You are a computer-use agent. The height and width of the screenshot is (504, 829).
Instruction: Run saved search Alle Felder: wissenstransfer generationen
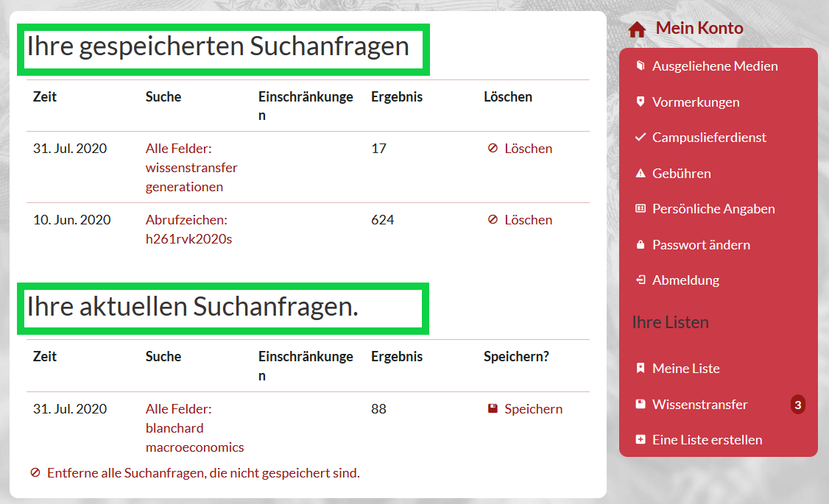pos(191,168)
